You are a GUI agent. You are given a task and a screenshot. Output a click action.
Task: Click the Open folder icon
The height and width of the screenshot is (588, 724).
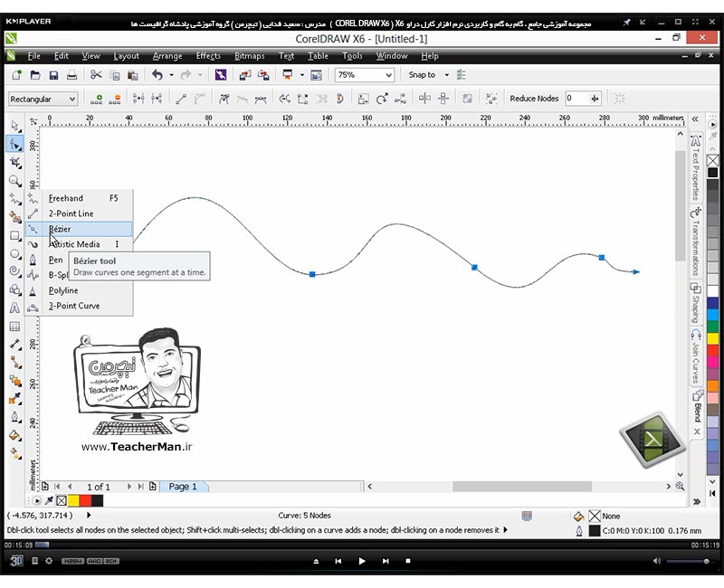click(x=35, y=75)
